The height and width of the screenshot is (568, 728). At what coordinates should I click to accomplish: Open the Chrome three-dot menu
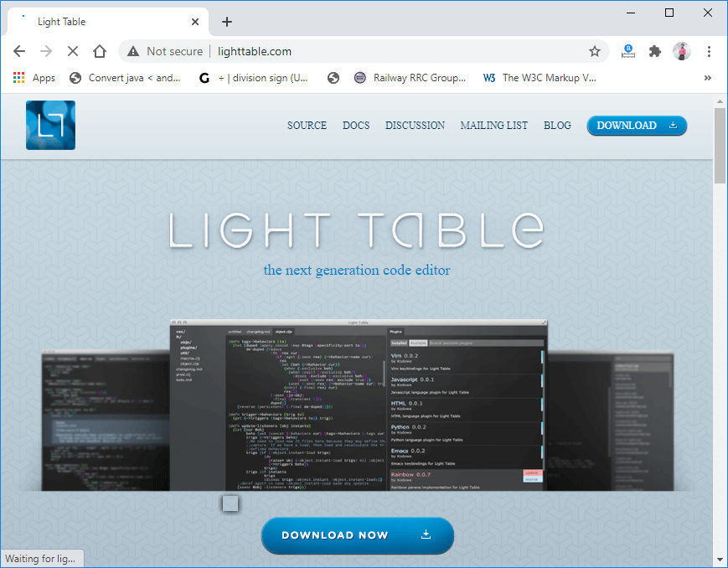point(709,51)
